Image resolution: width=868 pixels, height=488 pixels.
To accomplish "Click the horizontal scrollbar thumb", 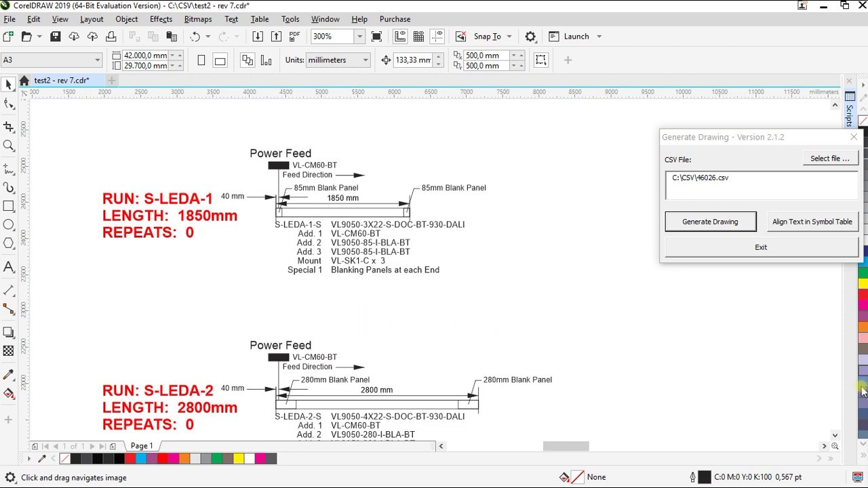I will click(x=566, y=446).
